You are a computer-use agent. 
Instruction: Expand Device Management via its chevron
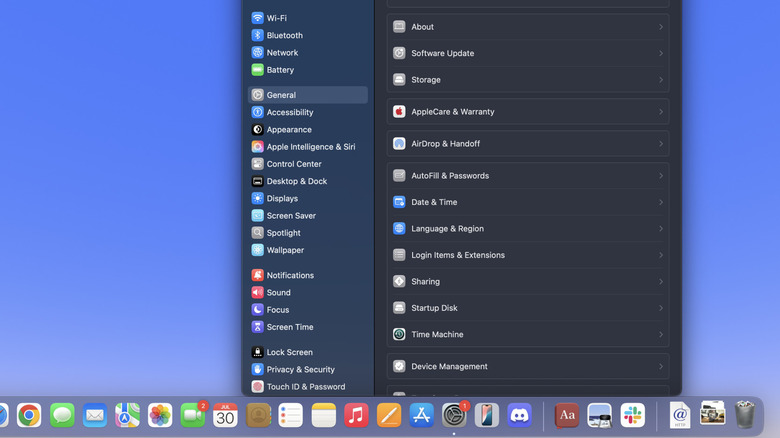click(x=661, y=366)
